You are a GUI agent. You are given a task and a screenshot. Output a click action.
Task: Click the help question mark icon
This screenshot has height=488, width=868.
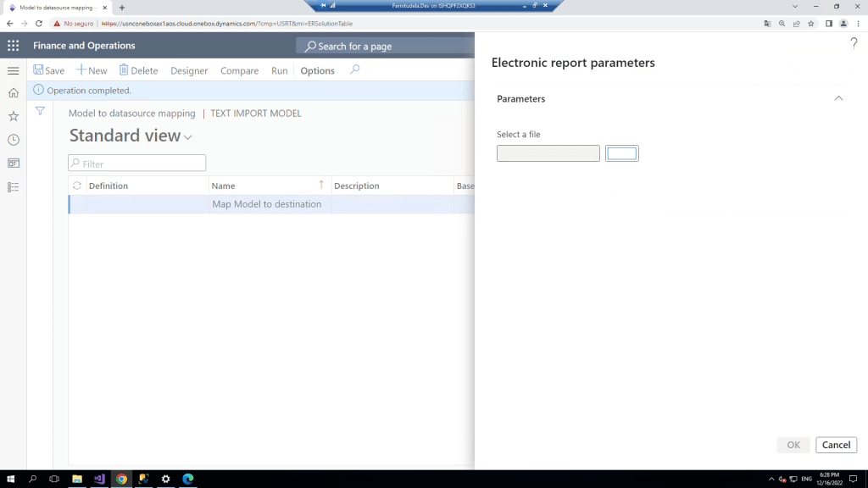tap(854, 44)
